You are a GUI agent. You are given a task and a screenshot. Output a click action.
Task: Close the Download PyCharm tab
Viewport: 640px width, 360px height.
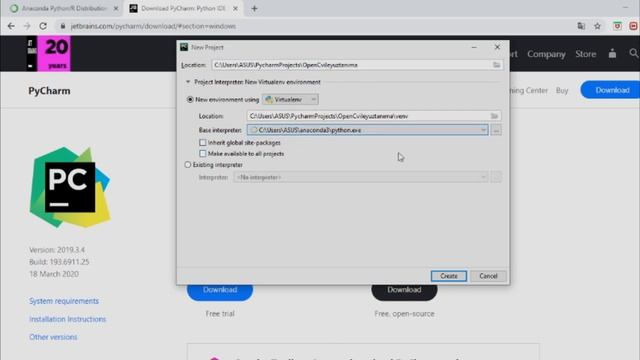[235, 8]
